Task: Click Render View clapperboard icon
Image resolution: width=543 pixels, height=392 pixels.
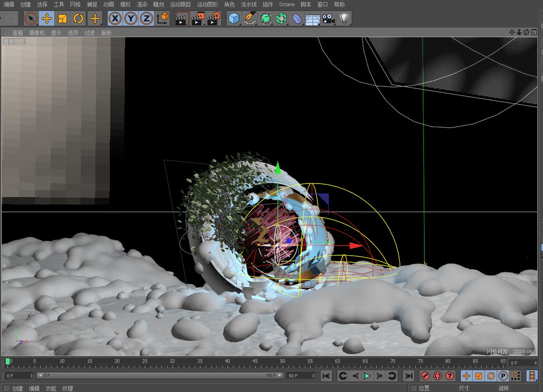Action: (x=182, y=18)
